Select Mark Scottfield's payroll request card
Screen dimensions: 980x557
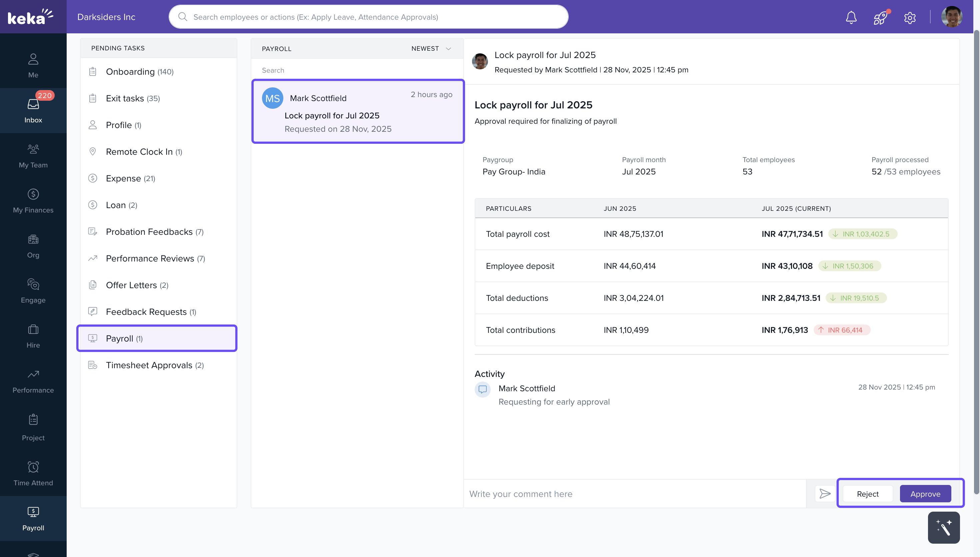pos(358,111)
